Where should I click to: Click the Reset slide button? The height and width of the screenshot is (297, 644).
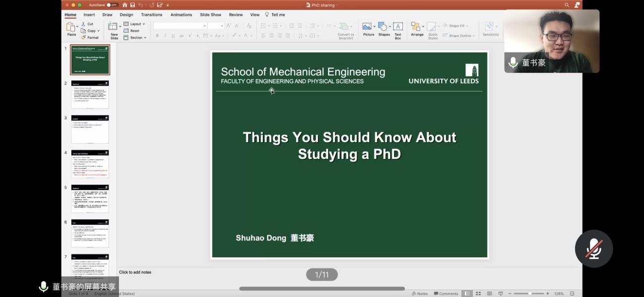point(132,31)
